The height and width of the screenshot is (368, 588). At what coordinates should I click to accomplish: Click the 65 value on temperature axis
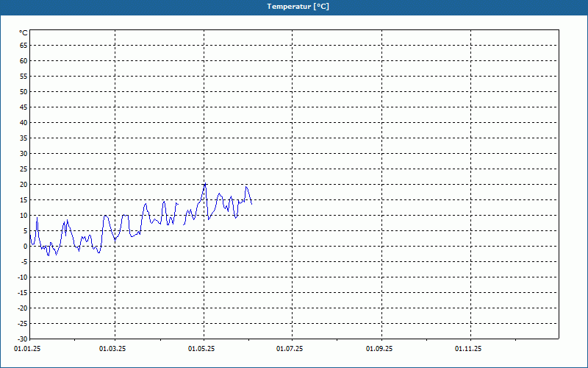[24, 46]
